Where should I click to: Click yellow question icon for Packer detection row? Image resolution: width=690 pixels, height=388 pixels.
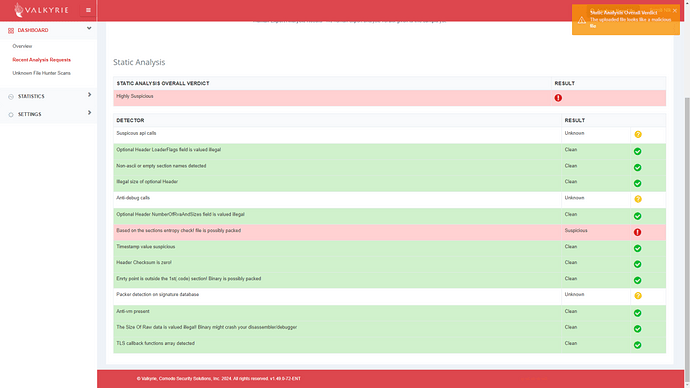638,296
